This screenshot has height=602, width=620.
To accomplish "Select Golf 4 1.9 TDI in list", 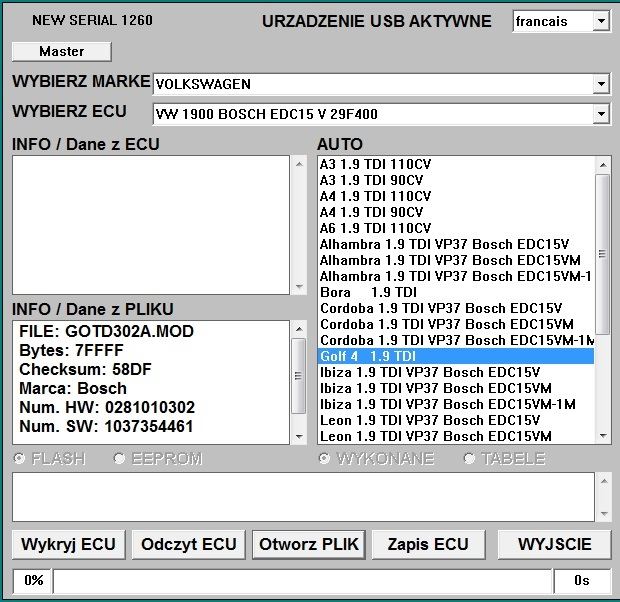I will pyautogui.click(x=456, y=356).
